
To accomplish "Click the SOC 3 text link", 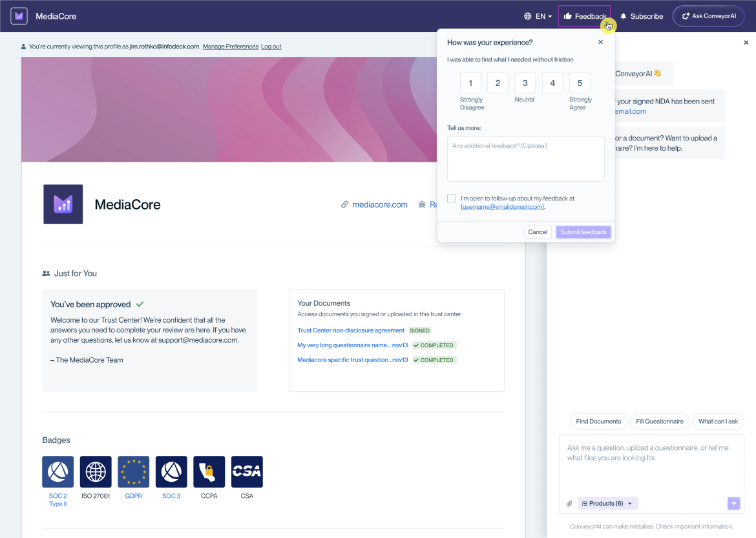I will (171, 496).
